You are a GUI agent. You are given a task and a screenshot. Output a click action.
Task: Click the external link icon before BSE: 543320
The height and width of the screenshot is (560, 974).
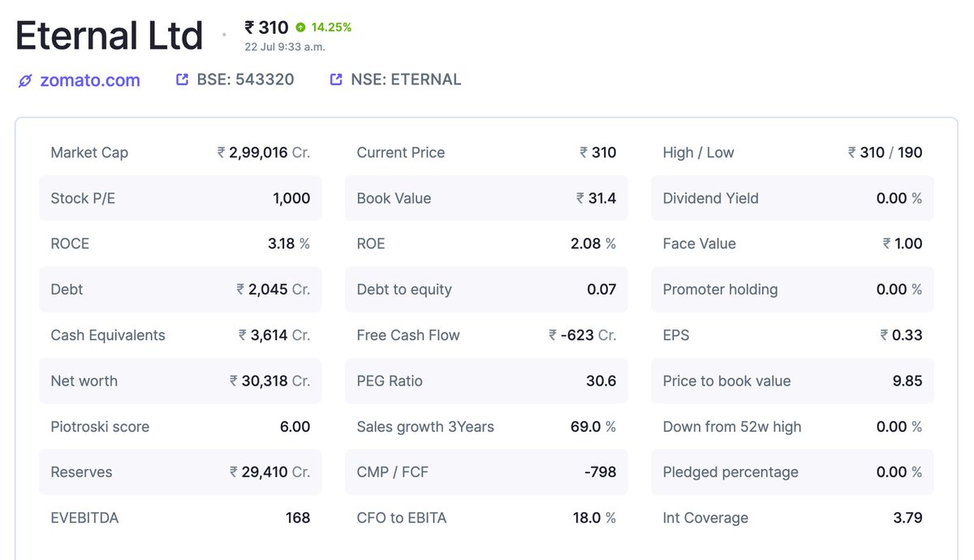[183, 80]
